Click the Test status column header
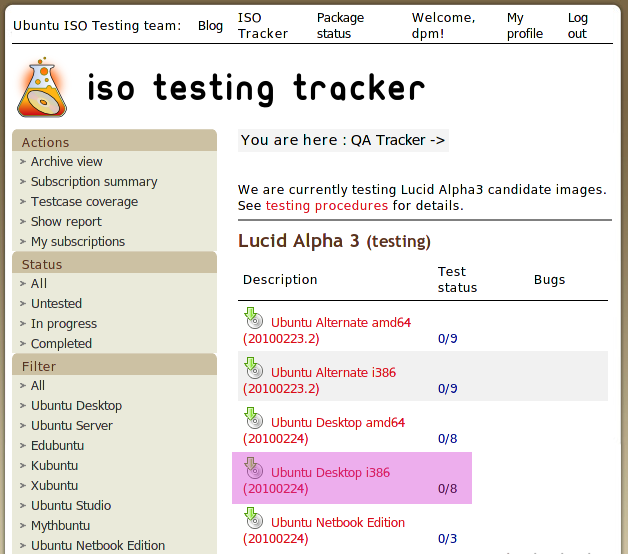628x554 pixels. [457, 280]
